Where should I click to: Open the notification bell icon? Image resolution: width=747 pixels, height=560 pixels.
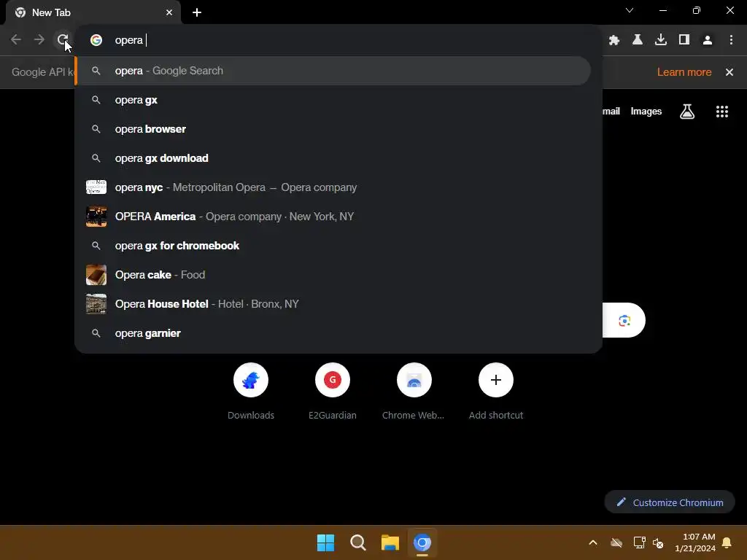coord(727,542)
